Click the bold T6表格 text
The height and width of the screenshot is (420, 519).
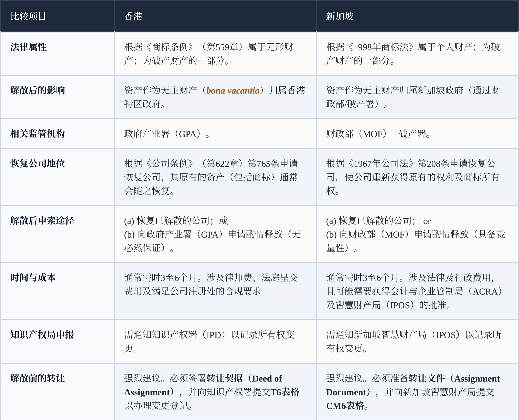(x=285, y=392)
